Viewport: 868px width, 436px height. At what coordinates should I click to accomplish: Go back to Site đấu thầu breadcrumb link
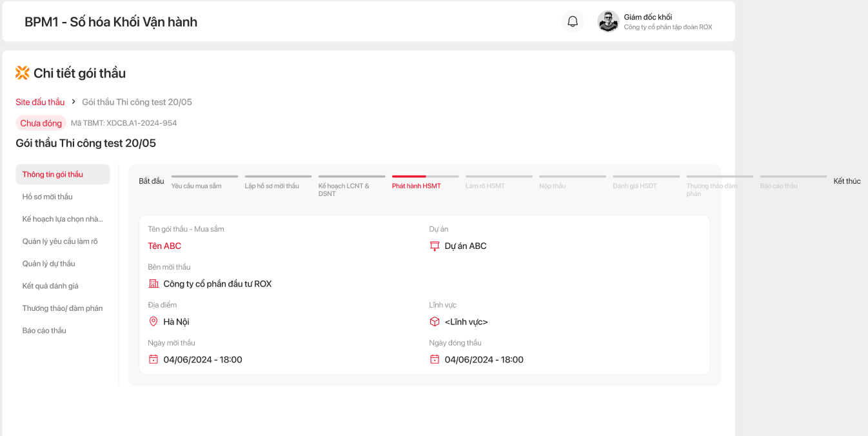(40, 102)
